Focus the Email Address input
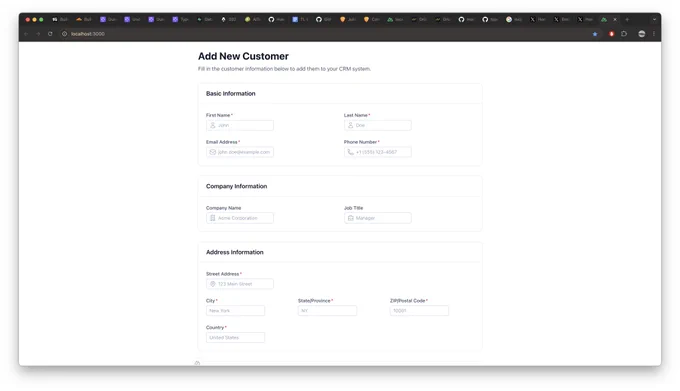The height and width of the screenshot is (391, 680). click(x=240, y=152)
